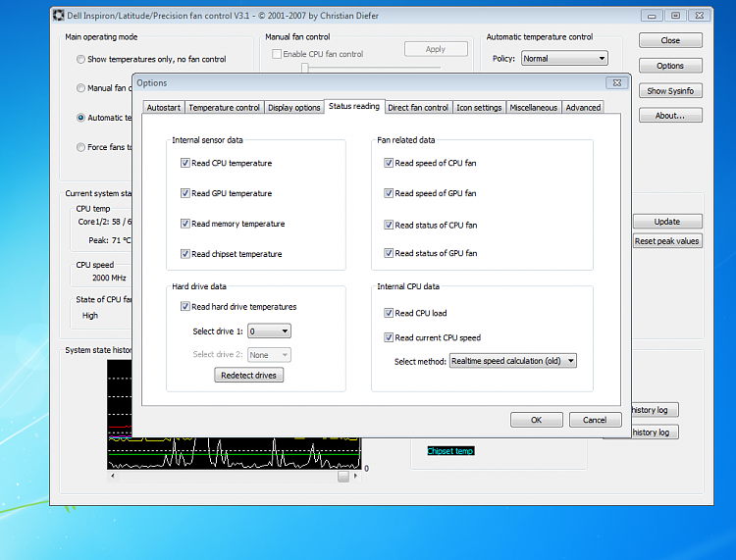Click the Redetect drives button

(x=249, y=376)
